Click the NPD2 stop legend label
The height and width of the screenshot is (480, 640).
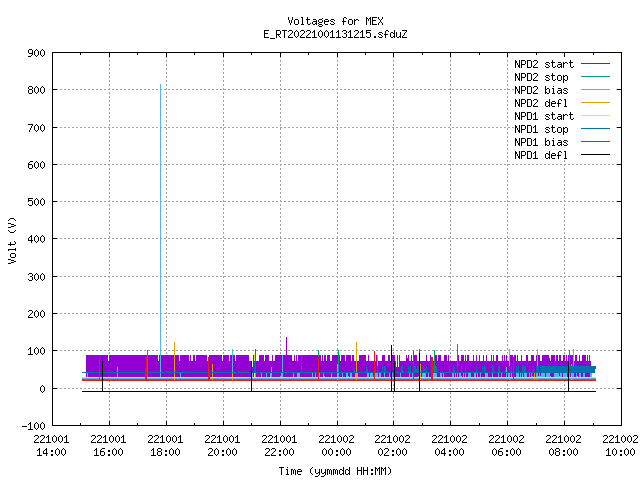click(541, 77)
